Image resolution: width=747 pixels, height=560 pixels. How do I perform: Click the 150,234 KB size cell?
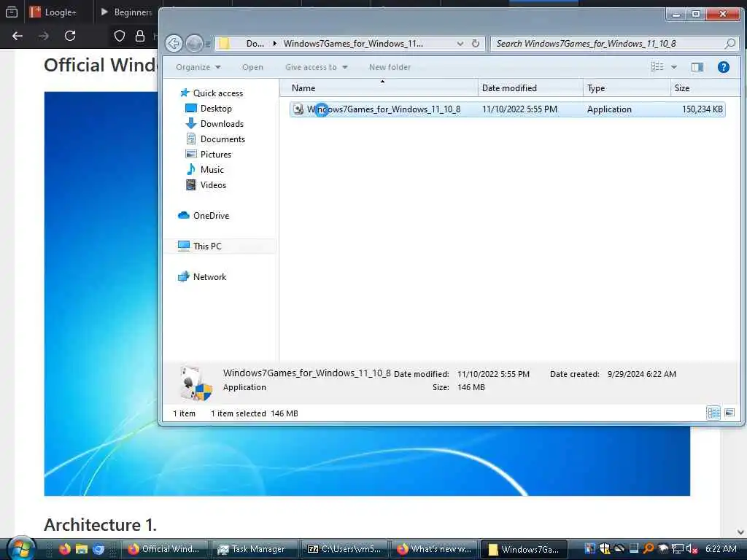703,109
